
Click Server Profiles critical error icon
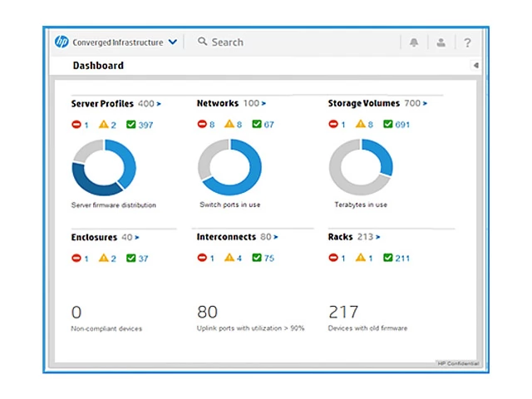point(76,125)
